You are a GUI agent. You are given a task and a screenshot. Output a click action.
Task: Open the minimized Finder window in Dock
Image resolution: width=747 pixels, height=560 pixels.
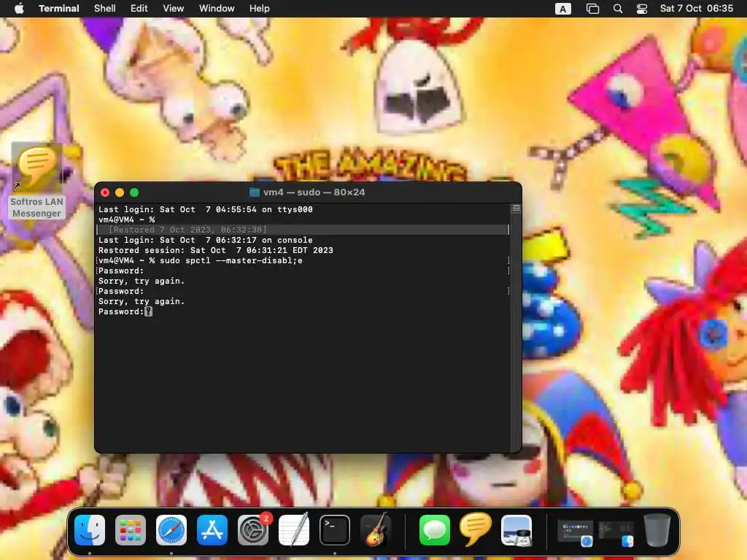pyautogui.click(x=616, y=532)
